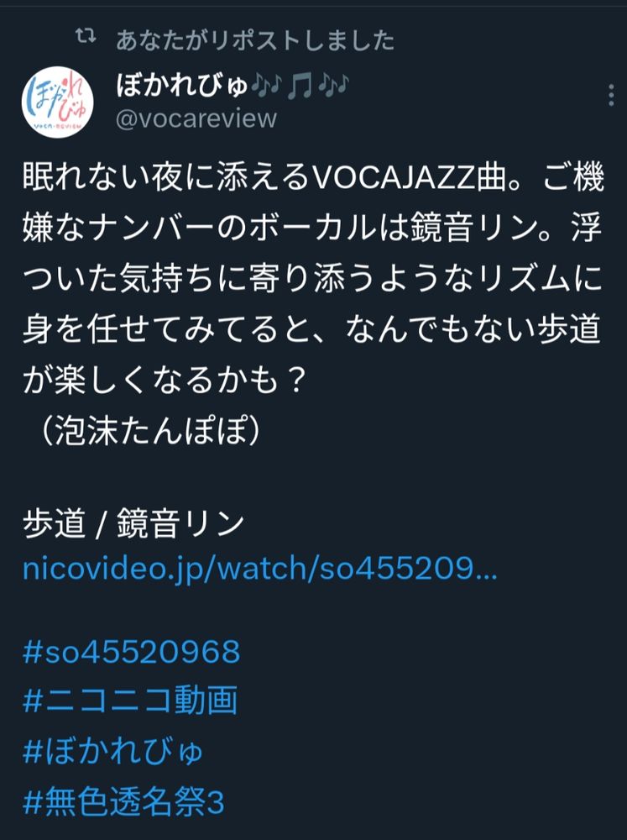Viewport: 627px width, 840px height.
Task: Open the nicovideo.jp/watch video link
Action: pos(259,569)
